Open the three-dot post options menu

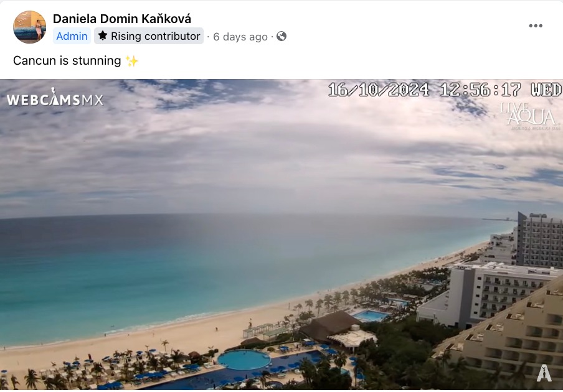(536, 26)
